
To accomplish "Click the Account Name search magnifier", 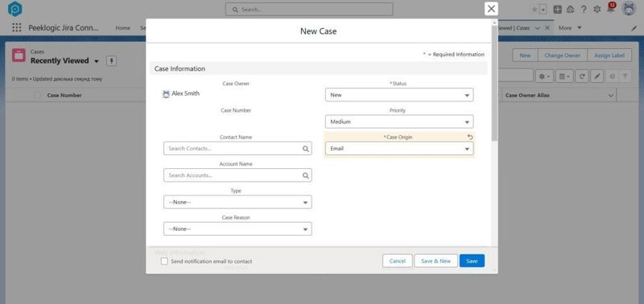I will point(306,175).
